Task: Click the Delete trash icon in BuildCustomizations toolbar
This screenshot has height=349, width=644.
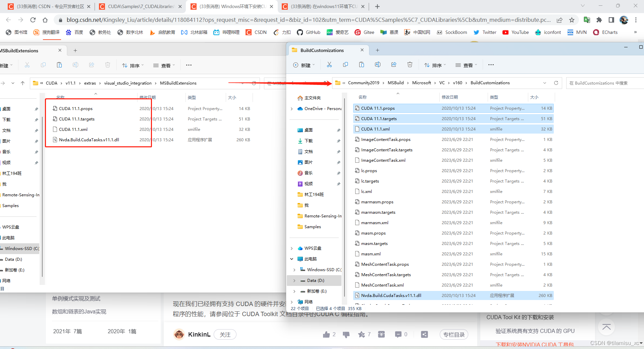Action: (x=410, y=65)
